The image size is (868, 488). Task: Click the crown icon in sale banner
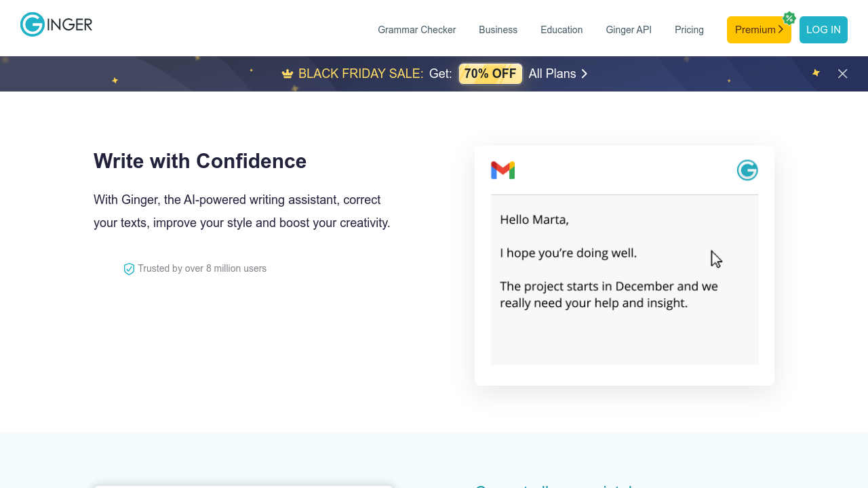288,74
